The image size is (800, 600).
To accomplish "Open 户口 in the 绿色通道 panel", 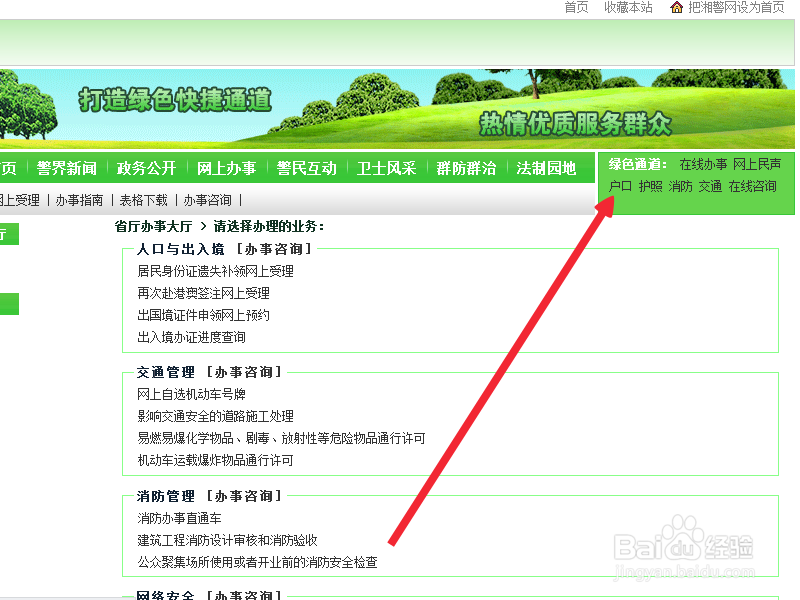I will click(x=620, y=185).
